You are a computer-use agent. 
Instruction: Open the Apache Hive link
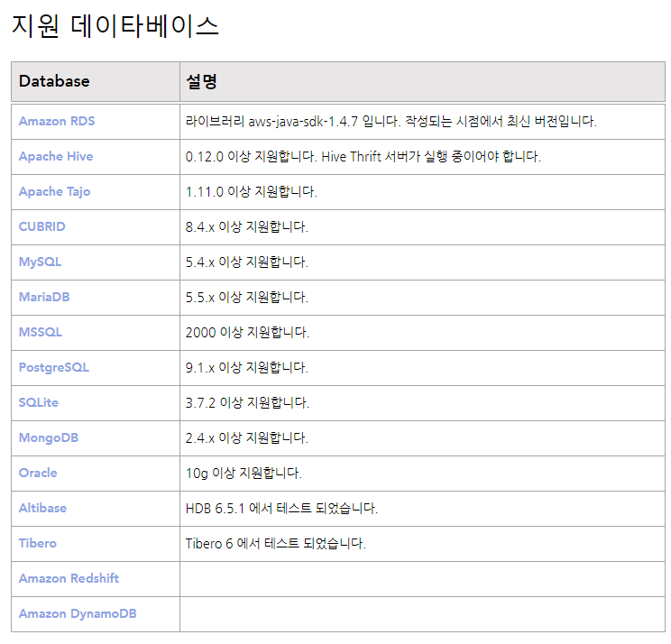[x=56, y=156]
